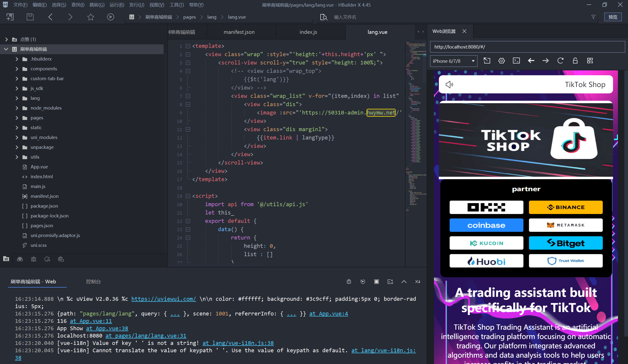Click the 预览 preview button
Screen dimensions: 628x364
[613, 17]
